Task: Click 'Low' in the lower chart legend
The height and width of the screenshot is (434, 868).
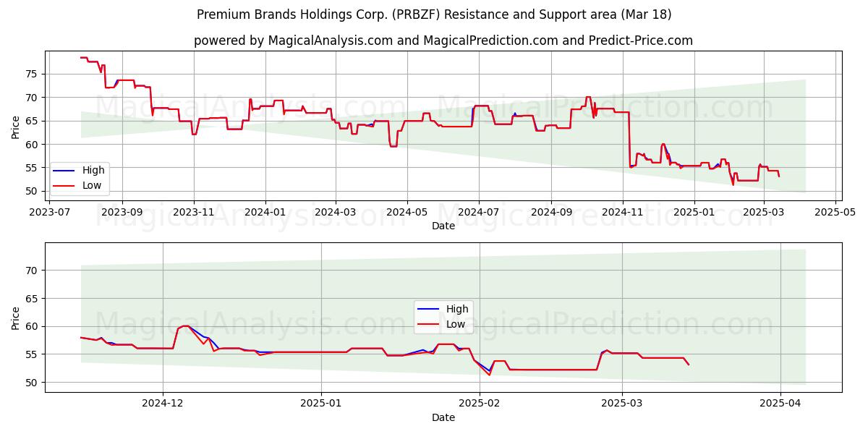Action: (x=456, y=324)
